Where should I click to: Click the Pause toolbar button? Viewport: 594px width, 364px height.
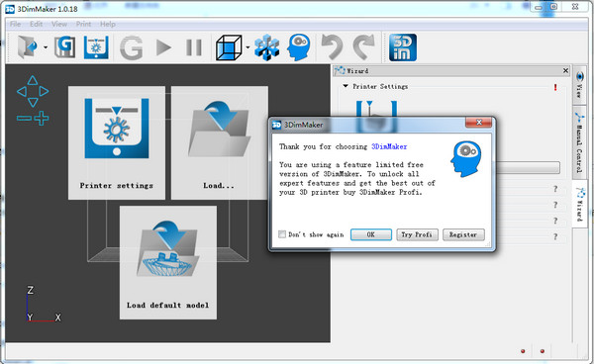194,47
